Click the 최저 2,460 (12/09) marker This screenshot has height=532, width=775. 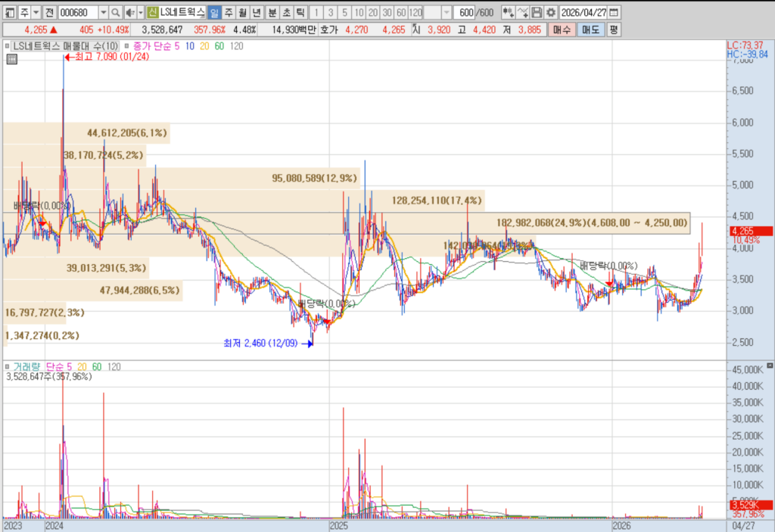coord(267,343)
